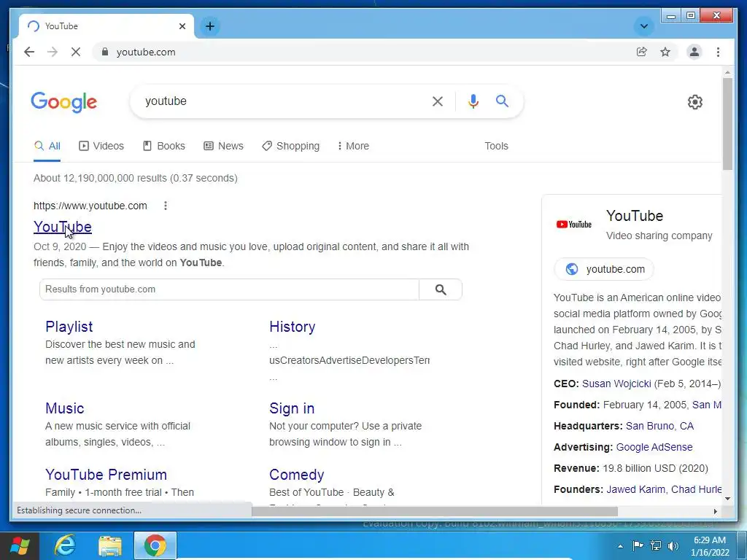This screenshot has height=560, width=747.
Task: Click the blue magnifier search icon
Action: [x=502, y=101]
